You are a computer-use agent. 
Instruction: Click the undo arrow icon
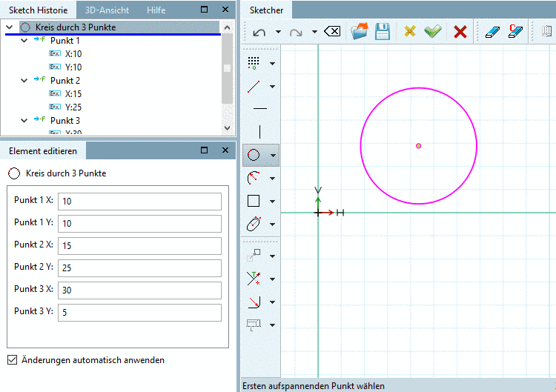tap(259, 33)
